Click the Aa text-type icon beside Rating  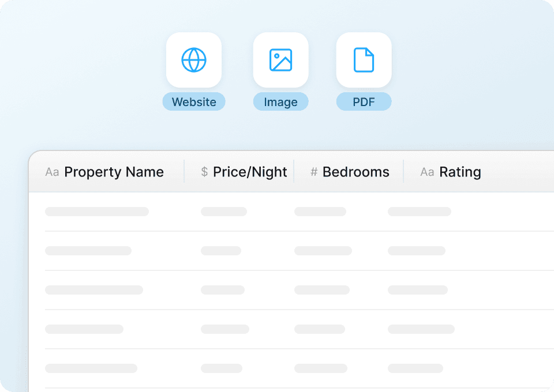(x=427, y=172)
